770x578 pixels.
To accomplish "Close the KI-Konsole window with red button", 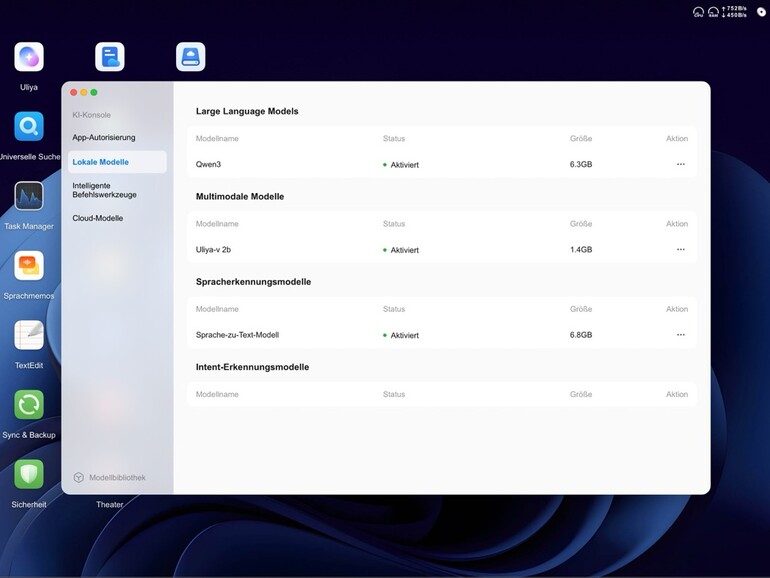I will point(74,92).
